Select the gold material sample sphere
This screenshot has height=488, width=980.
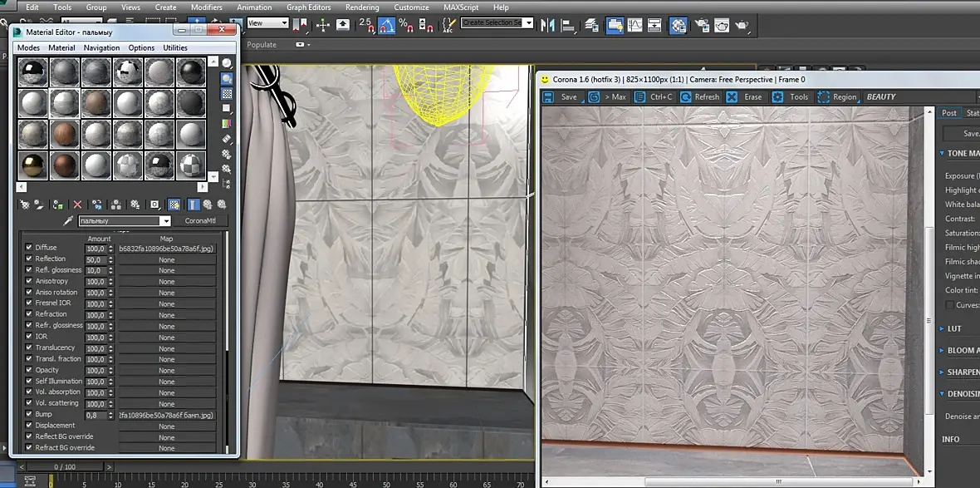(32, 165)
